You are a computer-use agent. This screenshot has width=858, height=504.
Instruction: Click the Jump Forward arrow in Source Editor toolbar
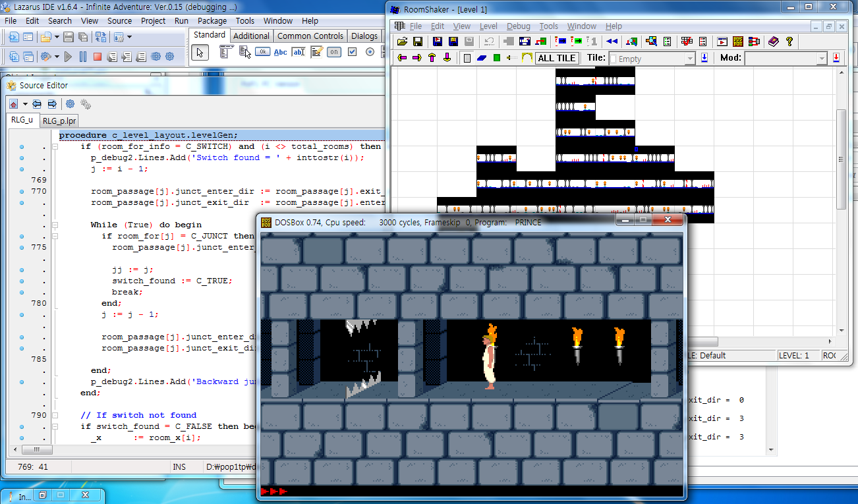click(51, 104)
